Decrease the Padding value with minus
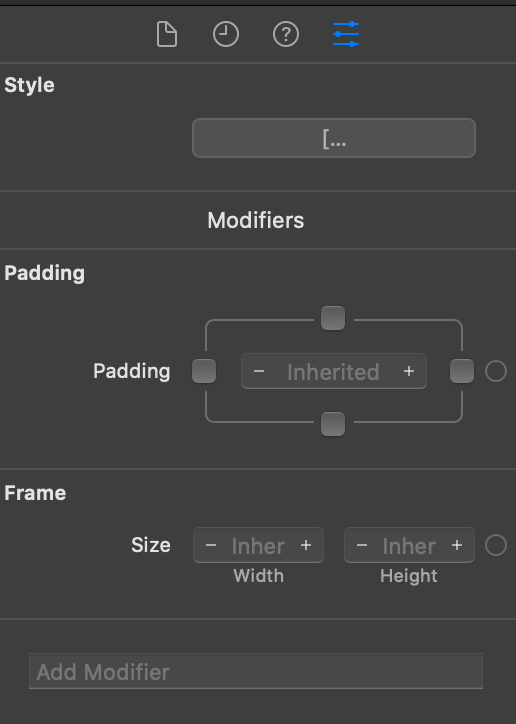 (x=259, y=371)
